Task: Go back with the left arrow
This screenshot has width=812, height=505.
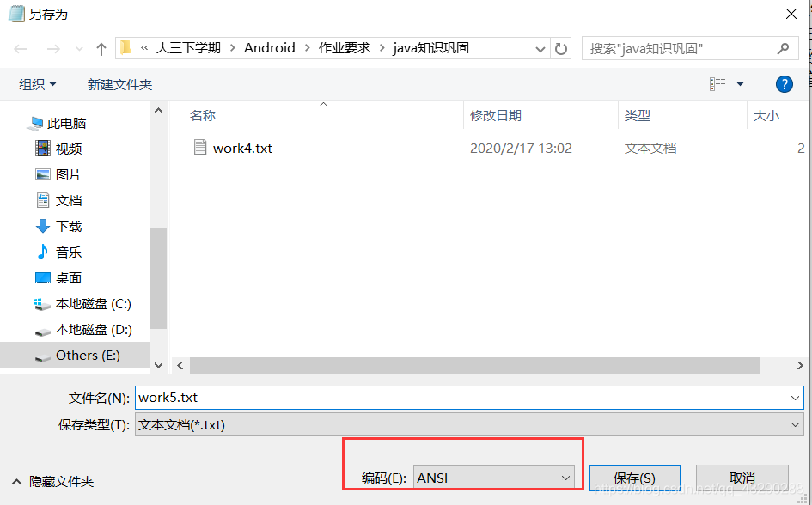Action: [21, 49]
